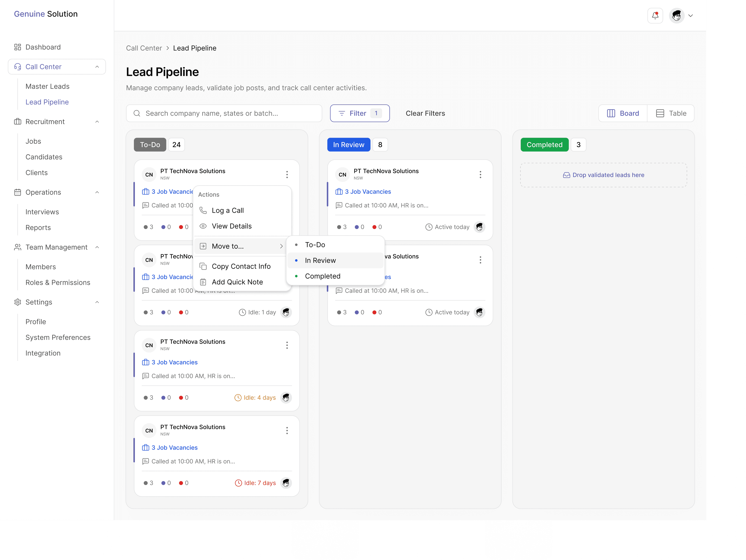Click 3 Job Vacancies on first In Review card
The height and width of the screenshot is (560, 746).
pos(363,192)
